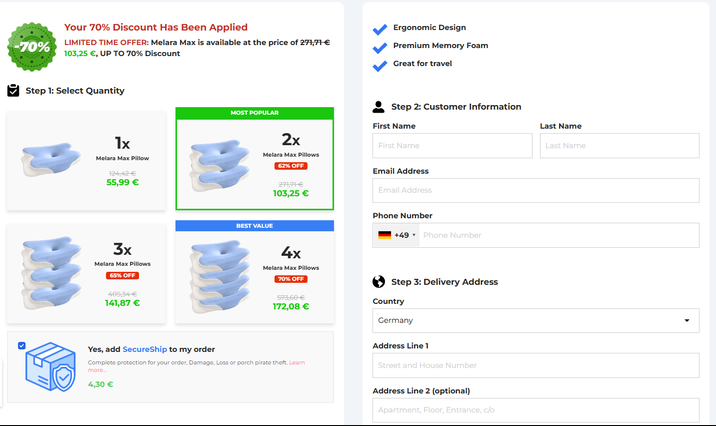Click the SecureShip package shield icon
Screen dimensions: 716x426
click(51, 367)
